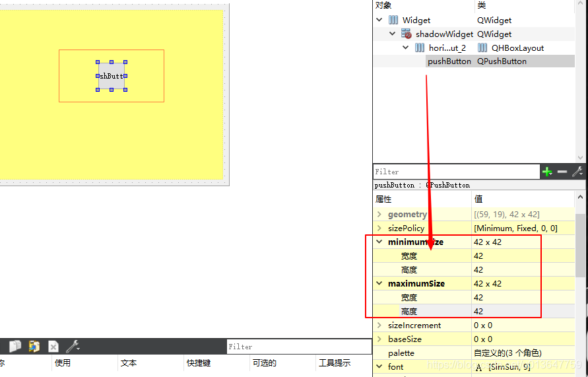Click the 可选的 column header
Screen dimensions: 588x377
click(x=265, y=362)
